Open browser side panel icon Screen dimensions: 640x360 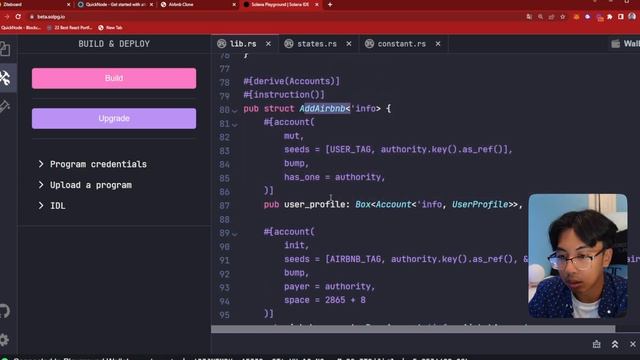coord(621,17)
